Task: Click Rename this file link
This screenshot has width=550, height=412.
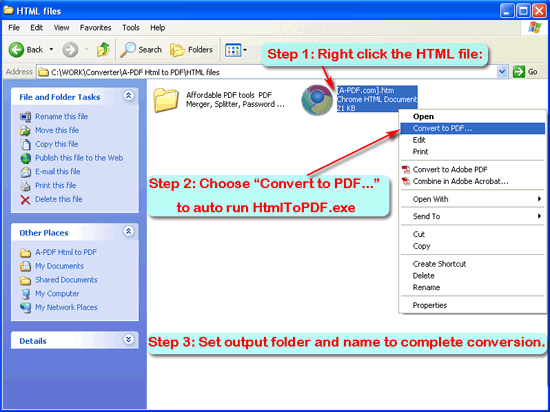Action: 61,116
